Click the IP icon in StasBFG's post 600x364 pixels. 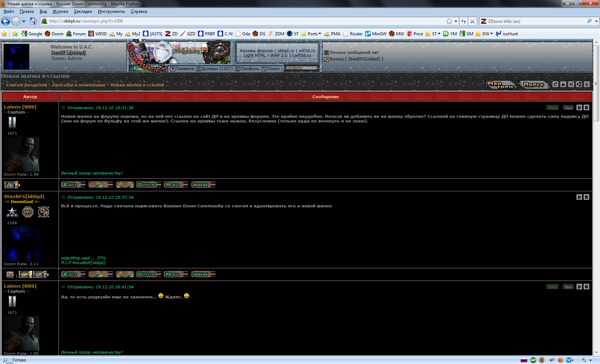tap(579, 197)
